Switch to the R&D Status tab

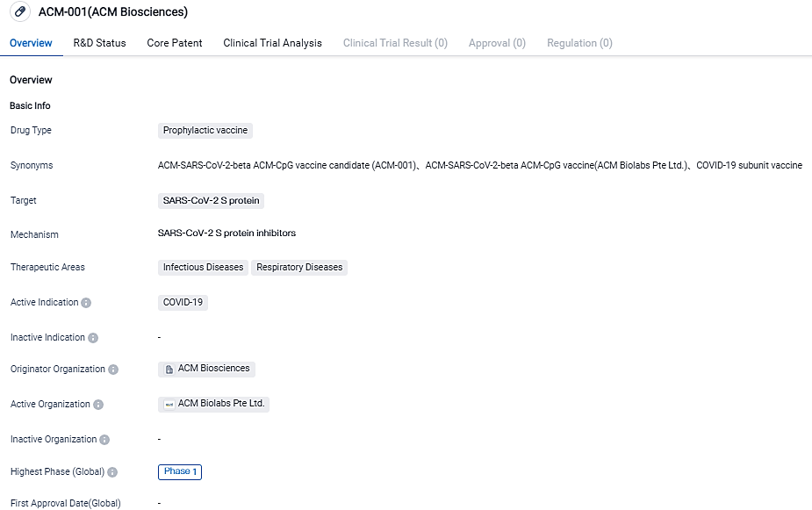99,43
